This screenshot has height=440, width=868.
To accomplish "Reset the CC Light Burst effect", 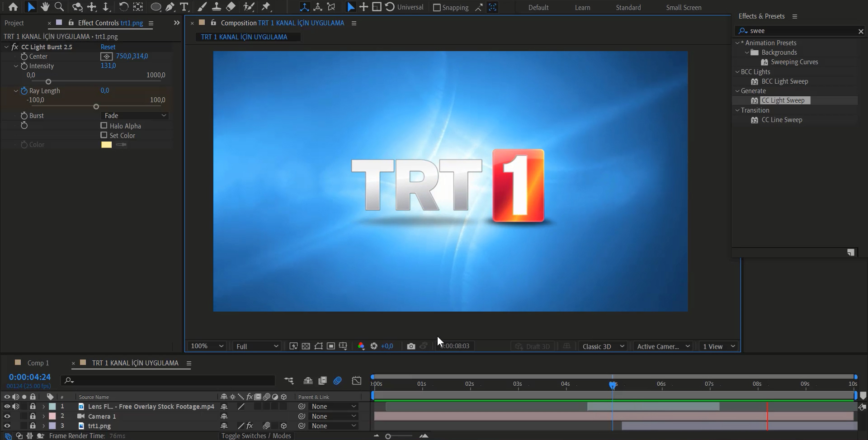I will click(108, 47).
